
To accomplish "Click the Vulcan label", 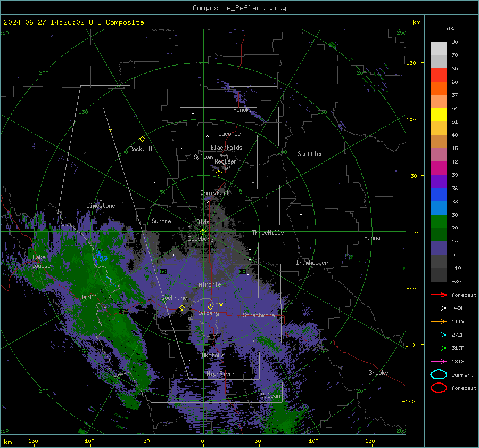I will click(271, 396).
